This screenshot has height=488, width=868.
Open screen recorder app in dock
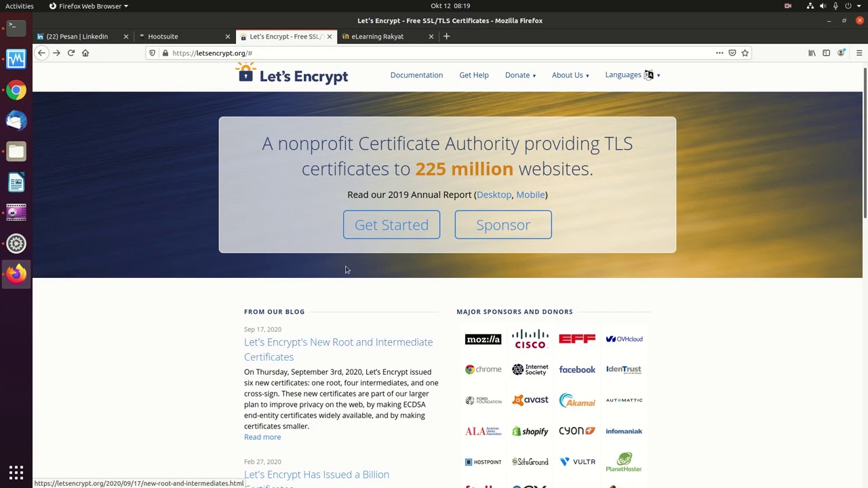16,213
